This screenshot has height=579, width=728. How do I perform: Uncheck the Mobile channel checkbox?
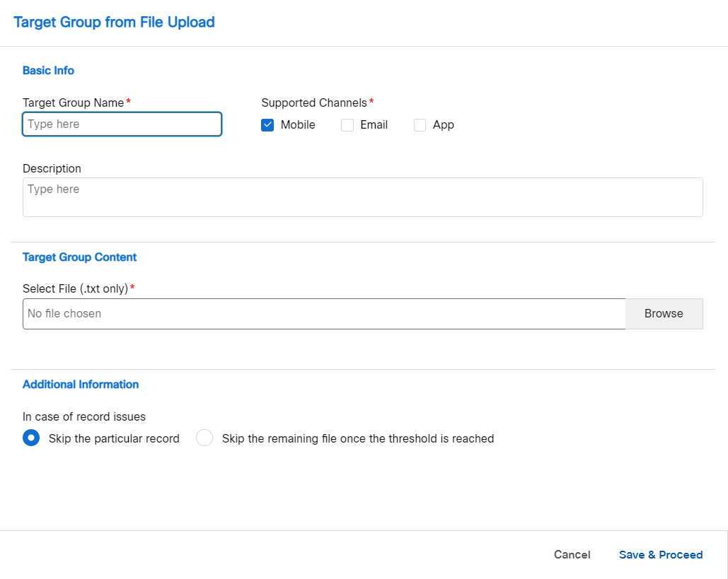(267, 125)
